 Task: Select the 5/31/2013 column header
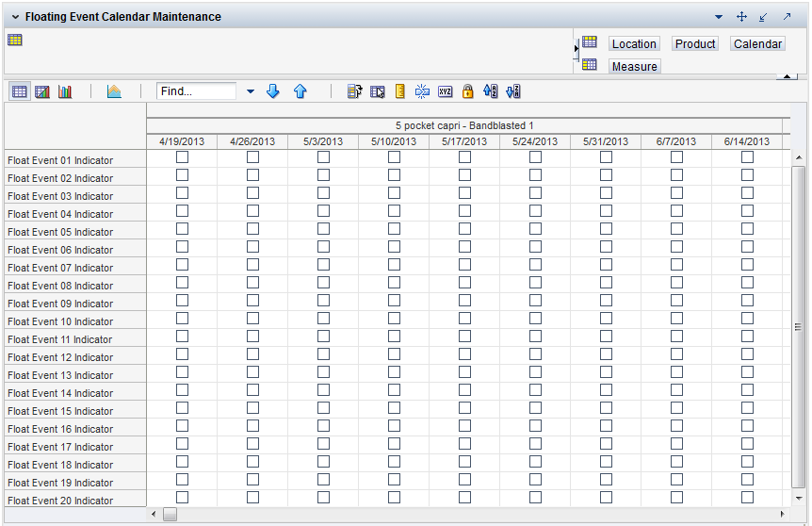(606, 141)
